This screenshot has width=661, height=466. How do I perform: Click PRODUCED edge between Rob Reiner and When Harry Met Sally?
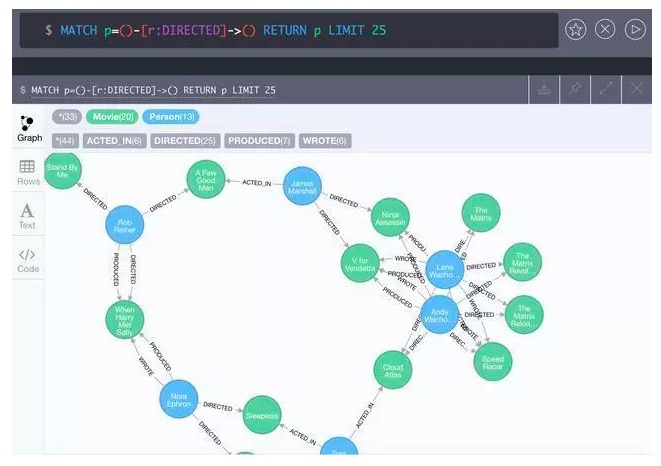pyautogui.click(x=116, y=269)
